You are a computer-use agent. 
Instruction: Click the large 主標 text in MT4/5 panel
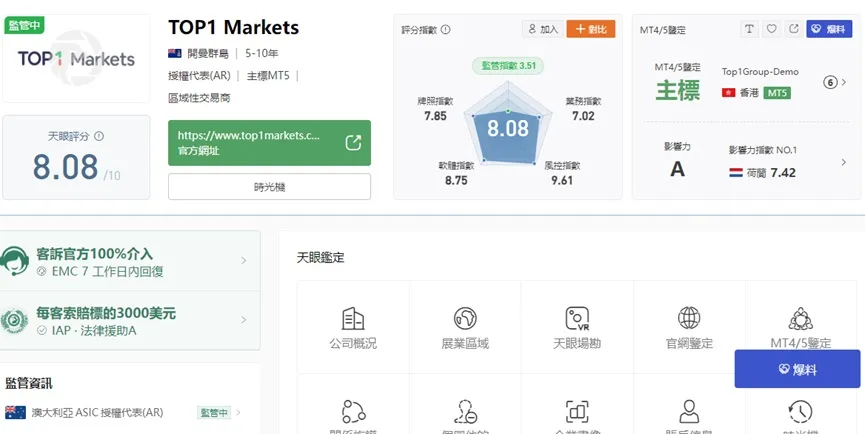pos(677,90)
